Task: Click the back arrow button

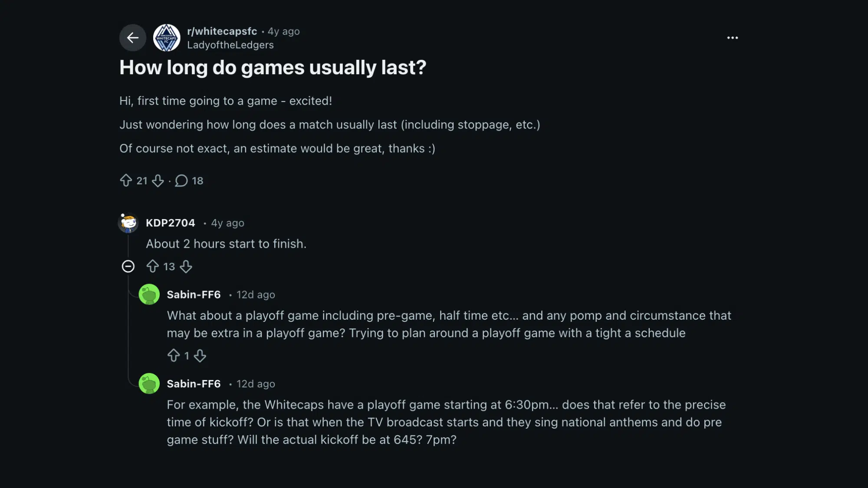Action: [132, 38]
